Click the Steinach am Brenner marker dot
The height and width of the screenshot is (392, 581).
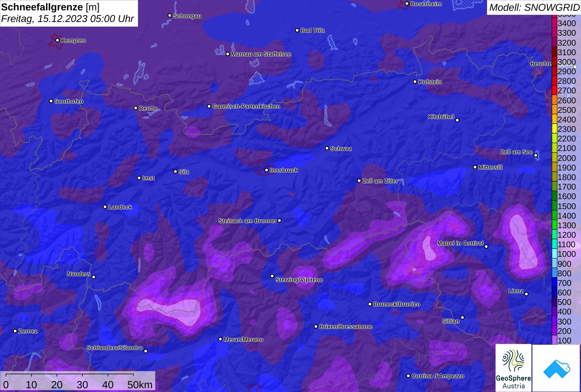279,221
